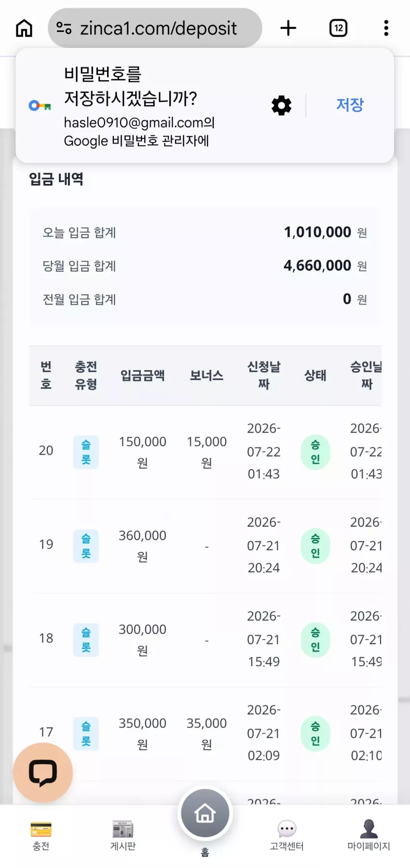Click the zinca1.com/deposit address bar
Image resolution: width=410 pixels, height=868 pixels.
coord(155,28)
